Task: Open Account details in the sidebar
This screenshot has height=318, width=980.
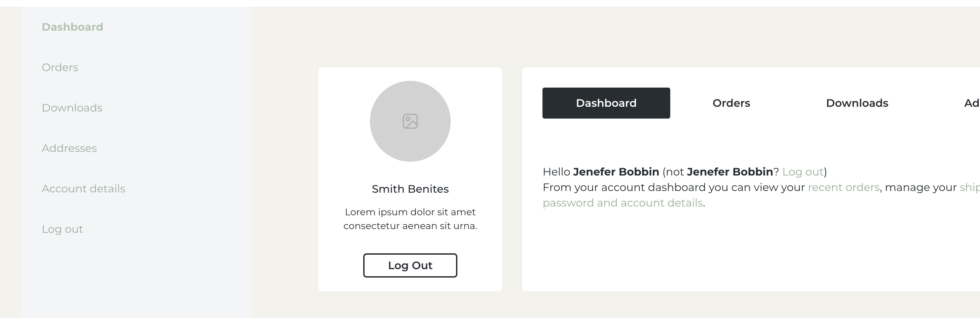Action: point(83,189)
